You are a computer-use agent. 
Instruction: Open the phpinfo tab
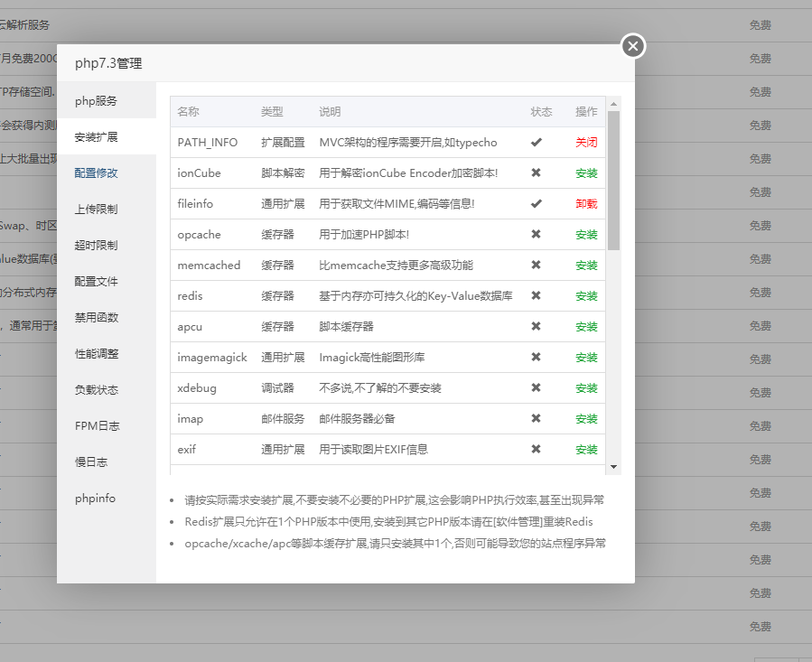coord(107,498)
